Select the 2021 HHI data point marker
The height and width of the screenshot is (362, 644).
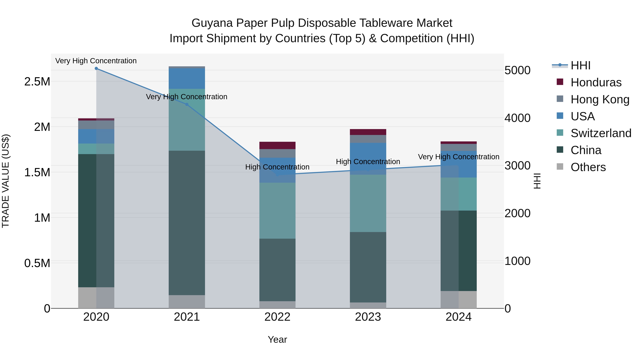click(x=187, y=104)
